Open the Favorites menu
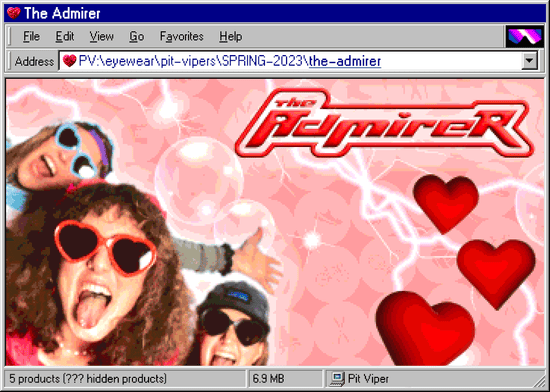Viewport: 550px width, 392px height. pyautogui.click(x=181, y=36)
